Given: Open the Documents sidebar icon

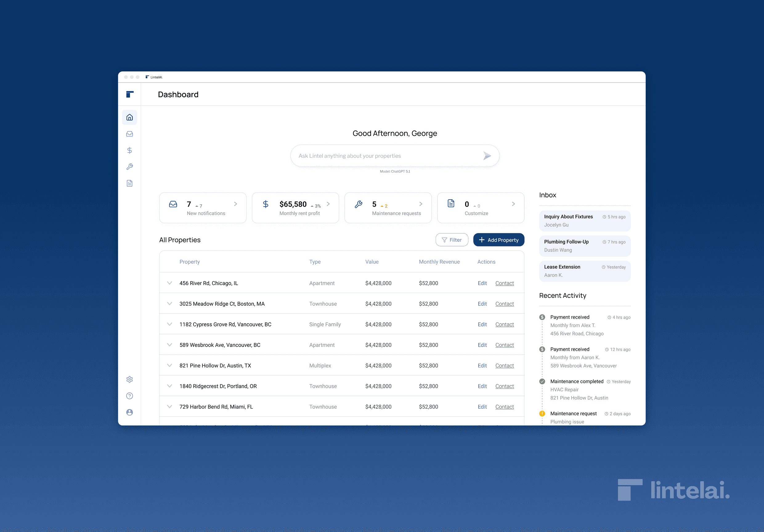Looking at the screenshot, I should tap(129, 183).
